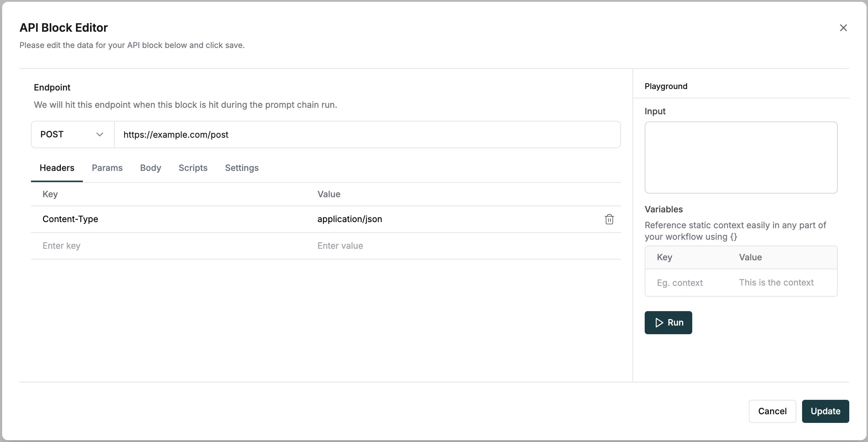Delete the Content-Type header row
The height and width of the screenshot is (442, 868).
click(609, 219)
